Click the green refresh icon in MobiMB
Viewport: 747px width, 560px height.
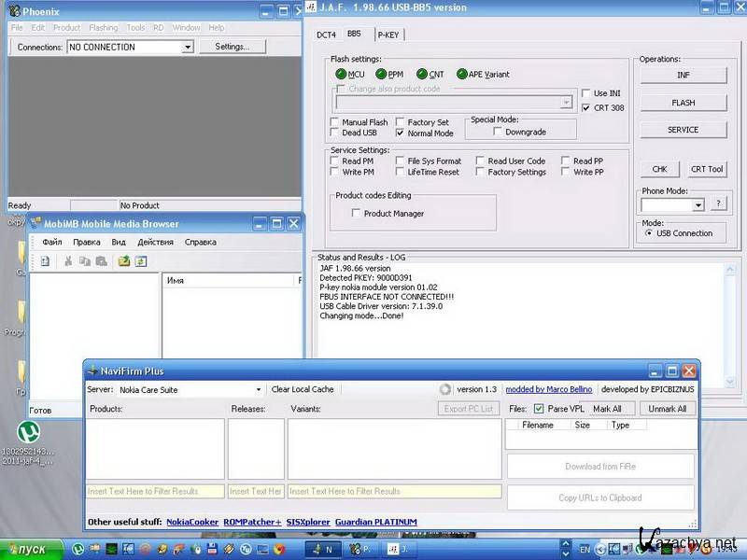pyautogui.click(x=141, y=262)
